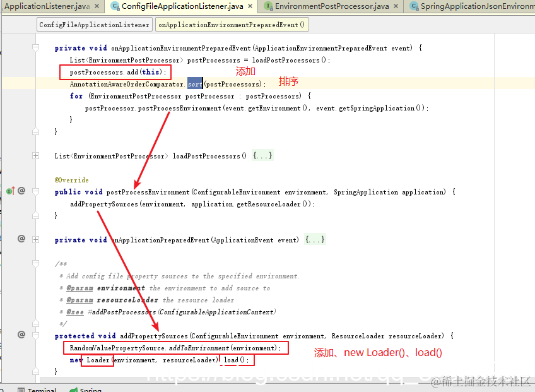
Task: Click "#addPostProcessors(ConfigurableApplicationContext)" Javadoc reference
Action: (182, 312)
